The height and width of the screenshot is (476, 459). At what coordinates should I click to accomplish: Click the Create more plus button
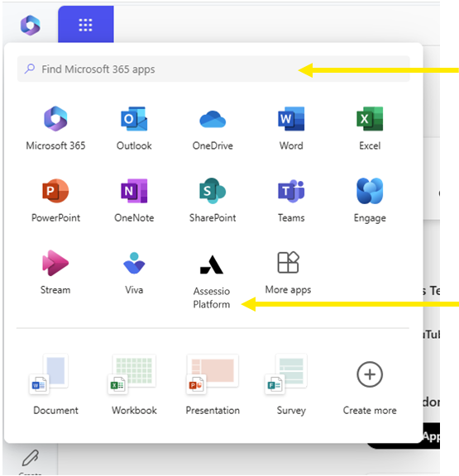(370, 374)
